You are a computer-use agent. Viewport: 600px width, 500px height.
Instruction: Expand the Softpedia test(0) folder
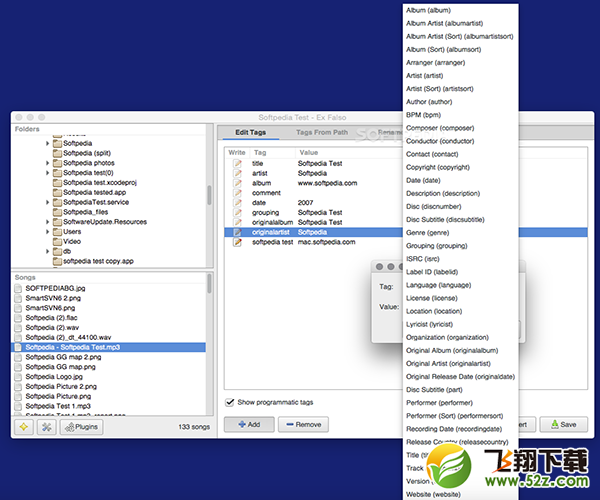[x=47, y=173]
